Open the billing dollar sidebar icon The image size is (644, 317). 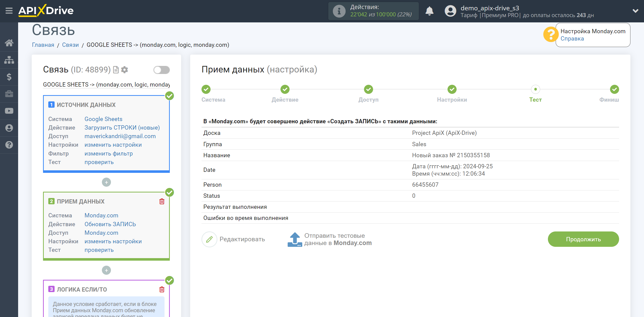point(9,77)
